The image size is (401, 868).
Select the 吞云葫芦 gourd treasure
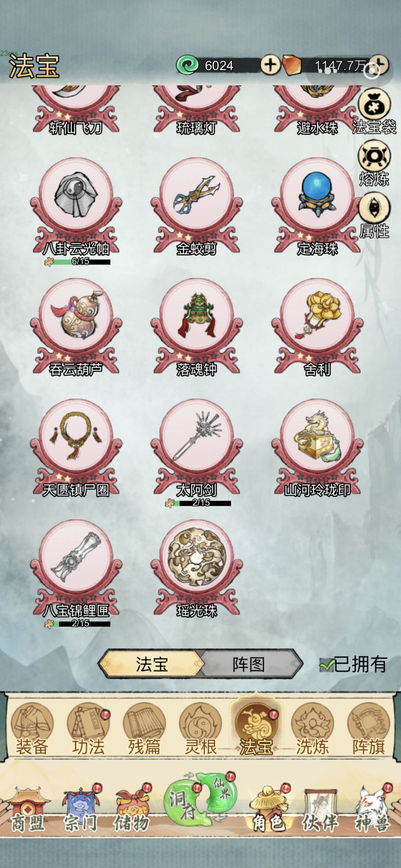tap(76, 327)
